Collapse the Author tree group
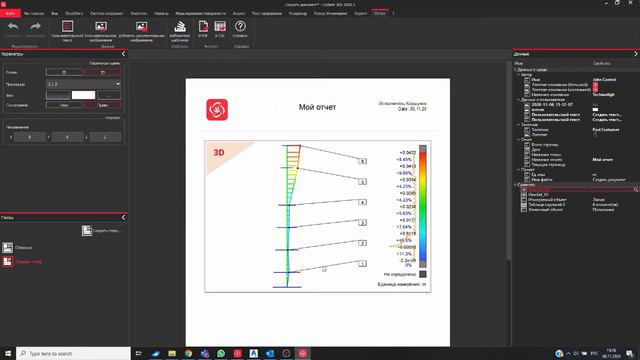The height and width of the screenshot is (360, 640). click(x=519, y=75)
